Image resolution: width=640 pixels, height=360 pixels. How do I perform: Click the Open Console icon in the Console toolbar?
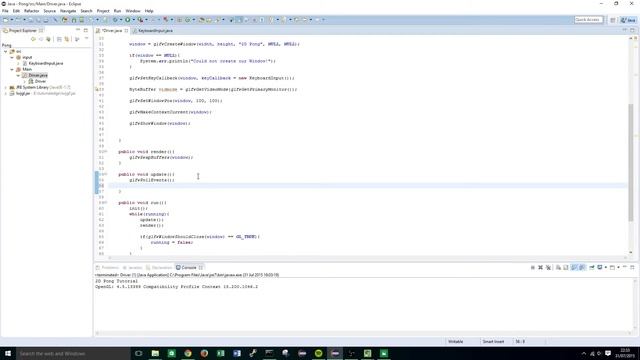(x=612, y=268)
